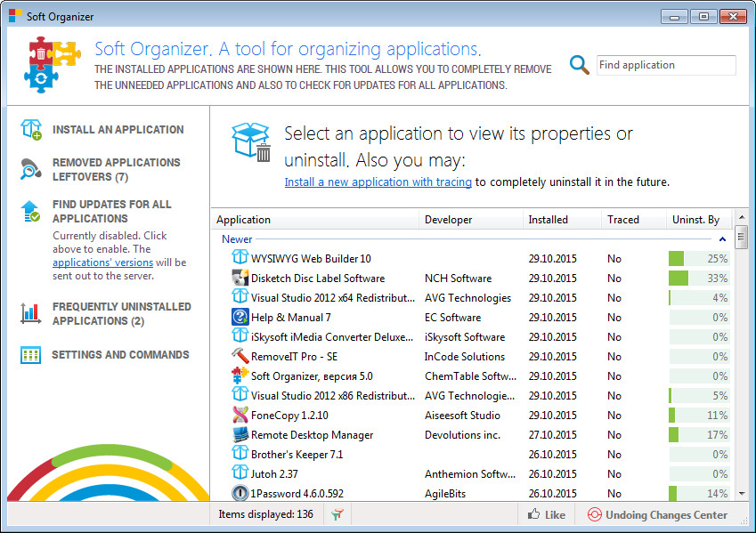756x533 pixels.
Task: Click the Brother's Keeper 7.1 icon
Action: [240, 453]
